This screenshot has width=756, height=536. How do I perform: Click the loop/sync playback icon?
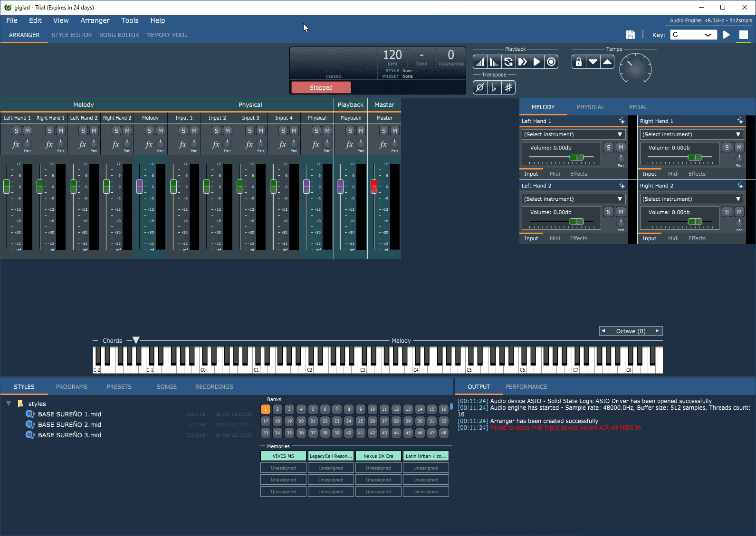(x=508, y=62)
